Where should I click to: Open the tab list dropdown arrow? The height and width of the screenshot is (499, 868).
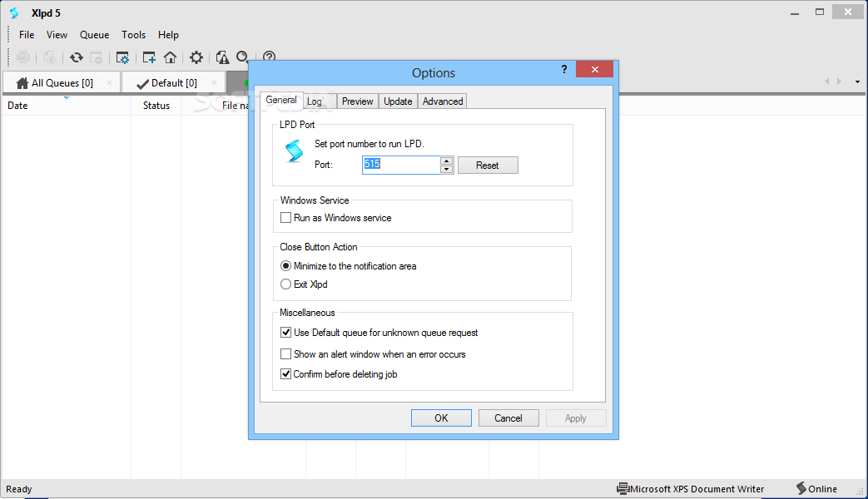click(857, 82)
